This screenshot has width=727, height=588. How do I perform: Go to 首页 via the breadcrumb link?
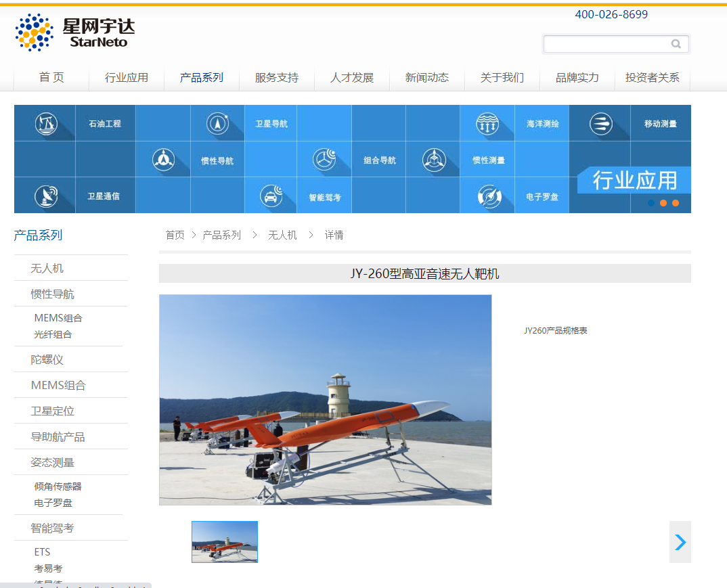tap(175, 235)
